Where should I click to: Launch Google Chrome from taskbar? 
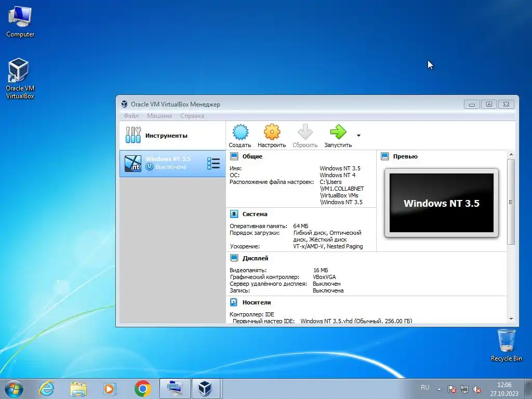[x=142, y=389]
